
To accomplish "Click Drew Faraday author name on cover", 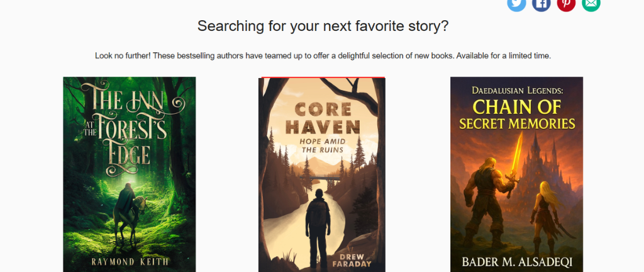I will [x=352, y=259].
